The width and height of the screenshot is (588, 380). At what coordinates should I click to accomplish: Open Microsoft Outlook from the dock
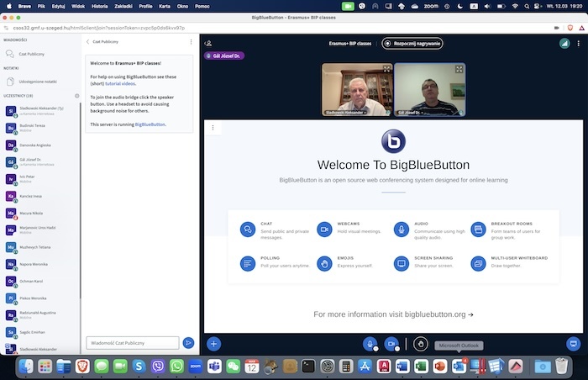click(459, 366)
